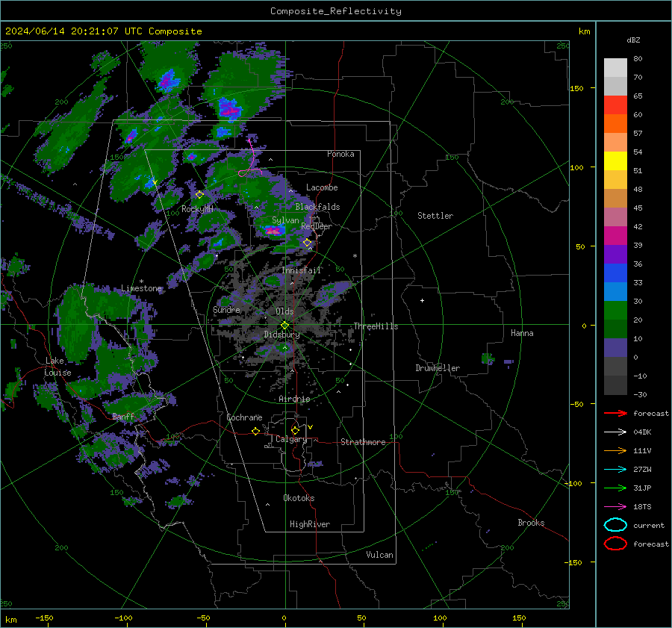
Task: Click the 42-39 dBZ magenta swatch
Action: pyautogui.click(x=615, y=236)
